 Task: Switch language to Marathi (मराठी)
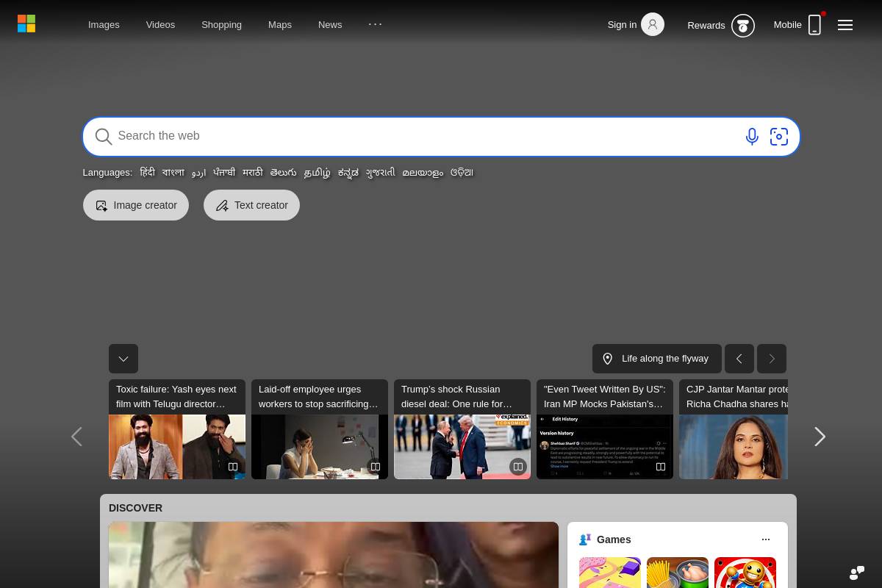253,172
